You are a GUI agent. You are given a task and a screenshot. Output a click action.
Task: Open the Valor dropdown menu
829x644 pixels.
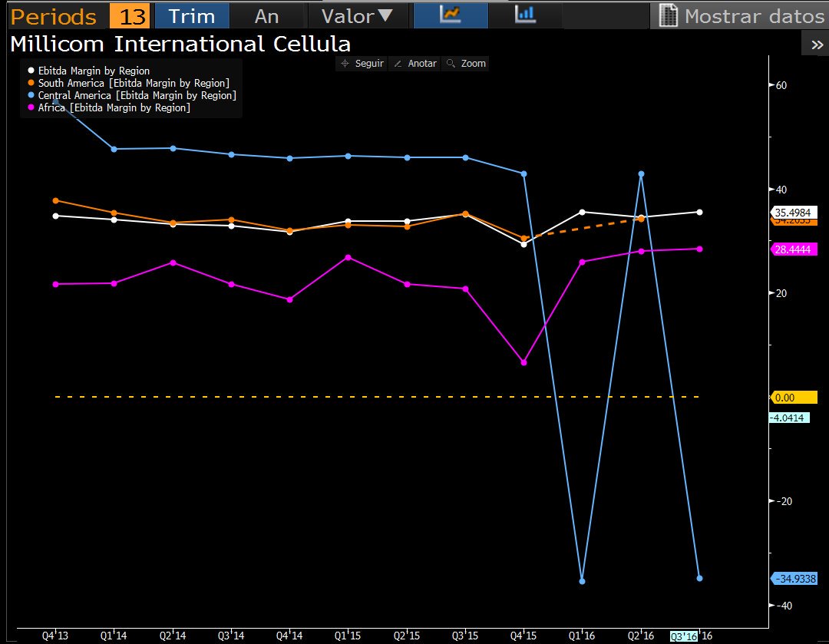point(358,16)
